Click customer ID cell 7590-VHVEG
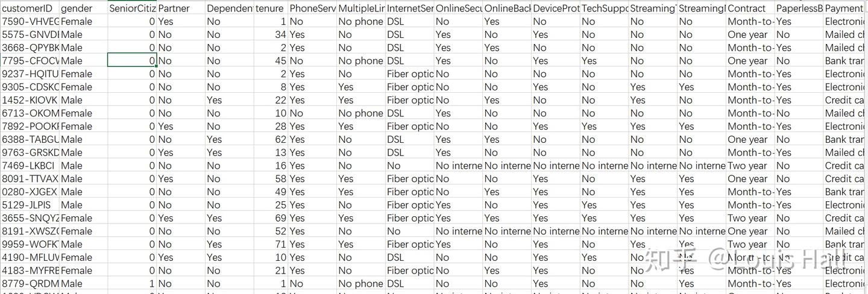868x294 pixels. (x=30, y=22)
